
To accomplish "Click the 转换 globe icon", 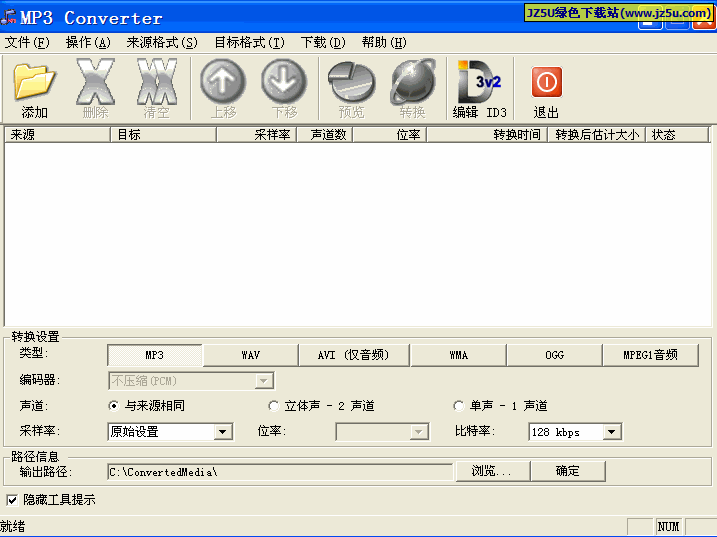I will click(x=412, y=82).
